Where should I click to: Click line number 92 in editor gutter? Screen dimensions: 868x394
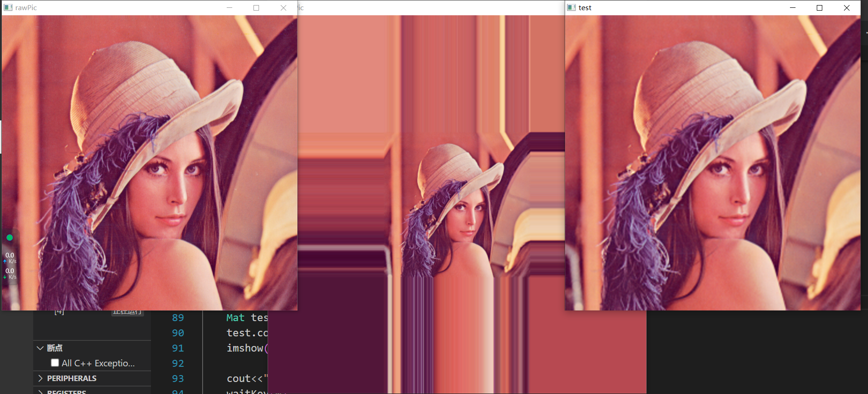pos(178,364)
